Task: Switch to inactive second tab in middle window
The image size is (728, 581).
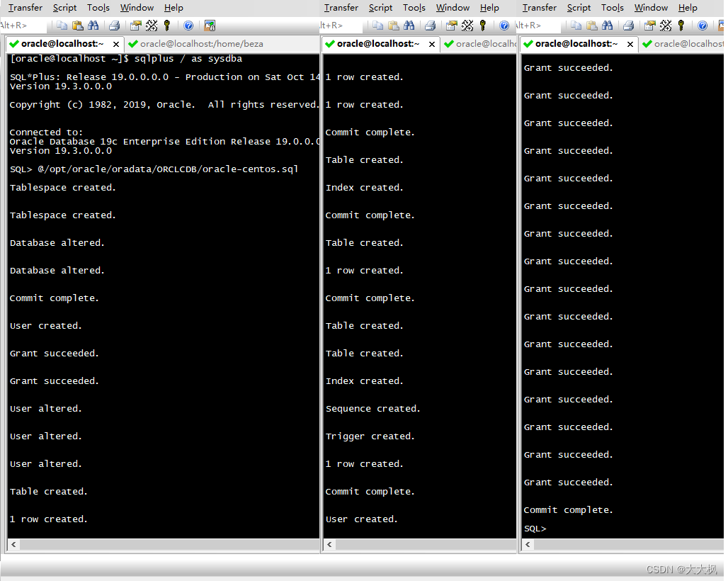Action: pos(479,44)
